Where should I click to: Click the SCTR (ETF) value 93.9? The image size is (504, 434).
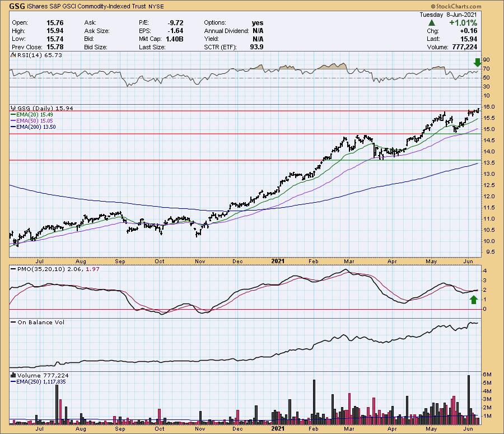coord(256,47)
